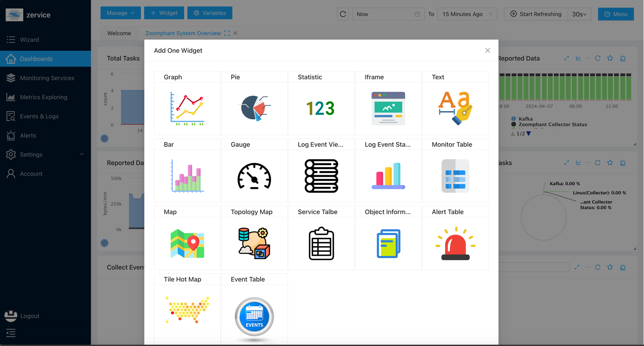The height and width of the screenshot is (346, 644).
Task: Pick the Monitor Table widget
Action: pyautogui.click(x=455, y=176)
